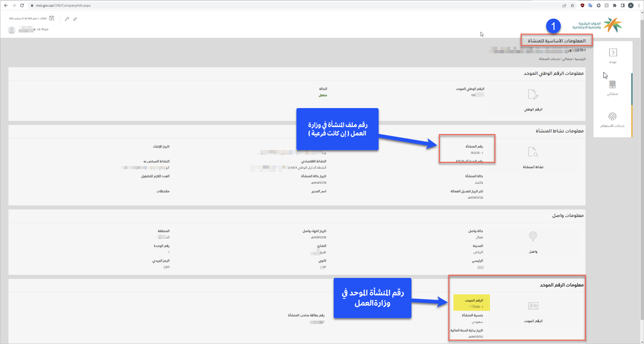The height and width of the screenshot is (344, 644).
Task: Click the واصل location pin icon
Action: point(533,237)
